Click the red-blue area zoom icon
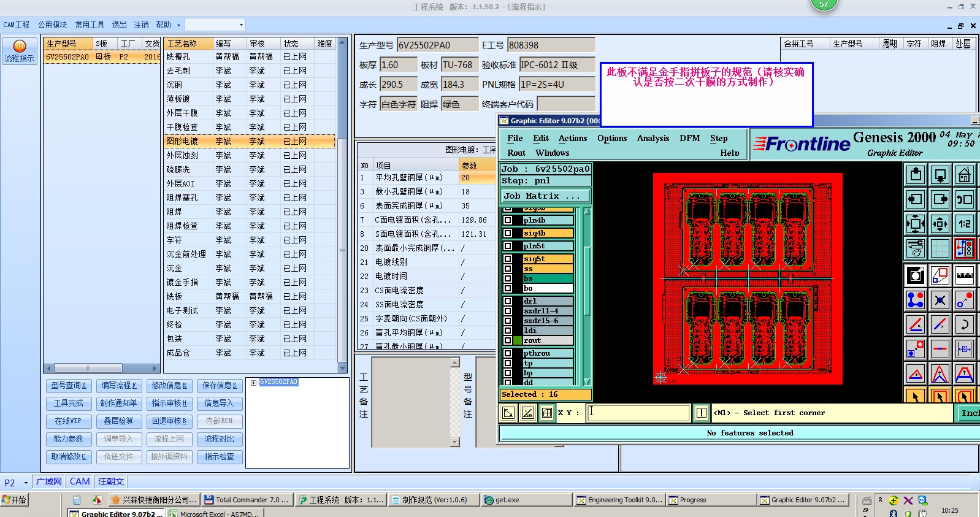Screen dimensions: 980x517 (940, 275)
